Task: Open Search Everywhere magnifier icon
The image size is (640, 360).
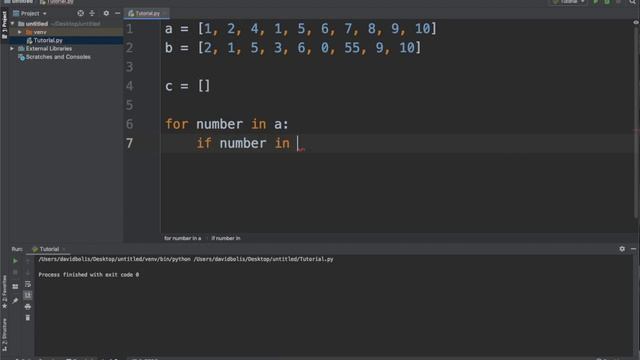Action: coord(633,2)
